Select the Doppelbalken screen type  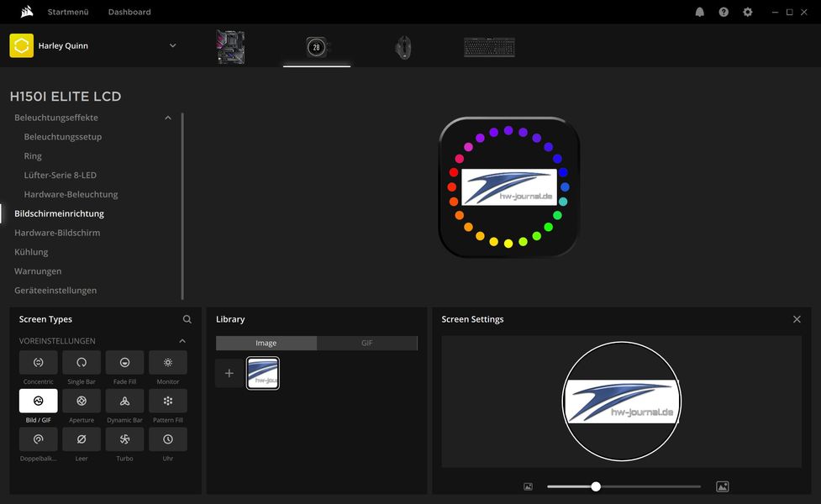tap(38, 439)
